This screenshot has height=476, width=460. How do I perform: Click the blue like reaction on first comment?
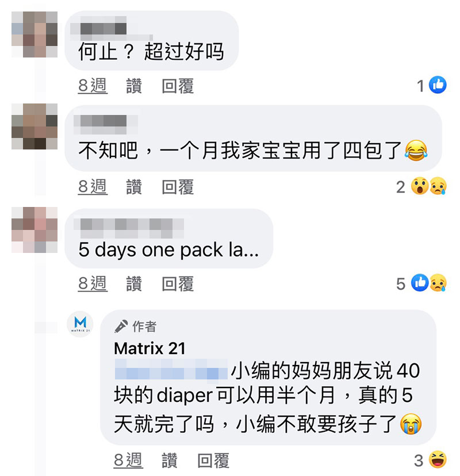(438, 85)
